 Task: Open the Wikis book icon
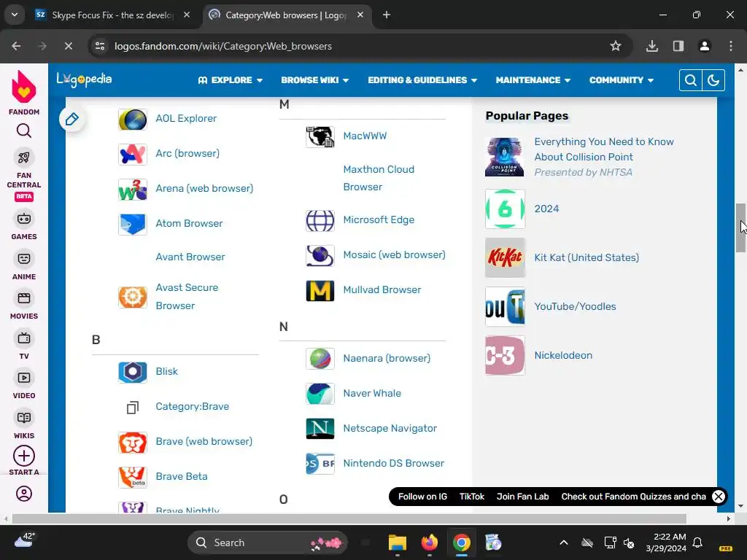pyautogui.click(x=24, y=418)
